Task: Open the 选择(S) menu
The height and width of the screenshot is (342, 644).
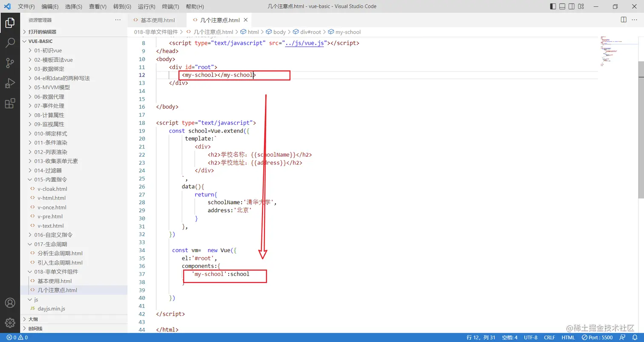Action: (74, 6)
